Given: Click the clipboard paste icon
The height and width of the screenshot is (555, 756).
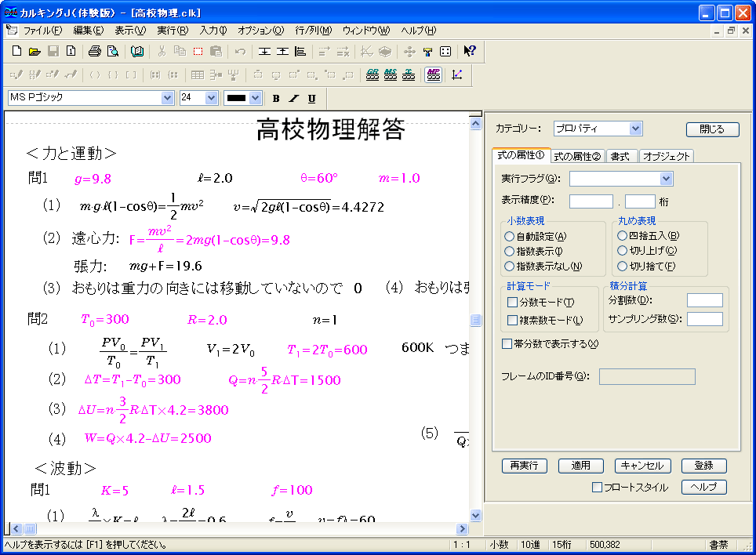Looking at the screenshot, I should tap(216, 51).
